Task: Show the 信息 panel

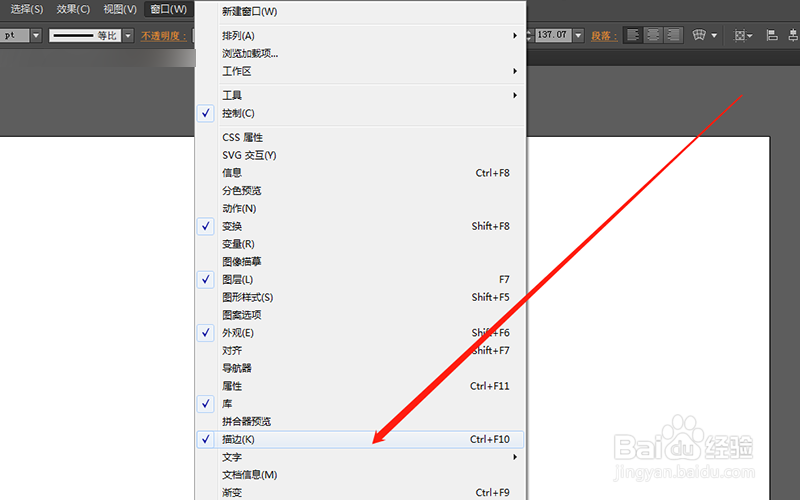Action: (360, 173)
